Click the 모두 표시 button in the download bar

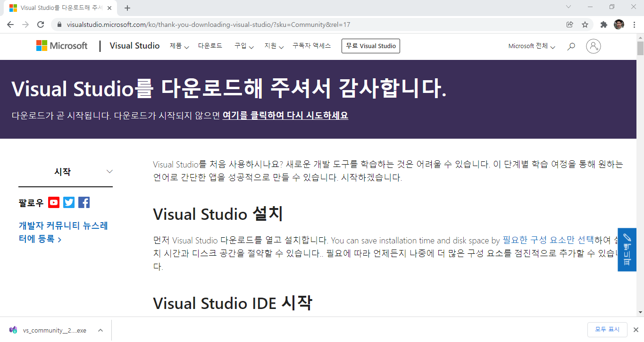[608, 330]
